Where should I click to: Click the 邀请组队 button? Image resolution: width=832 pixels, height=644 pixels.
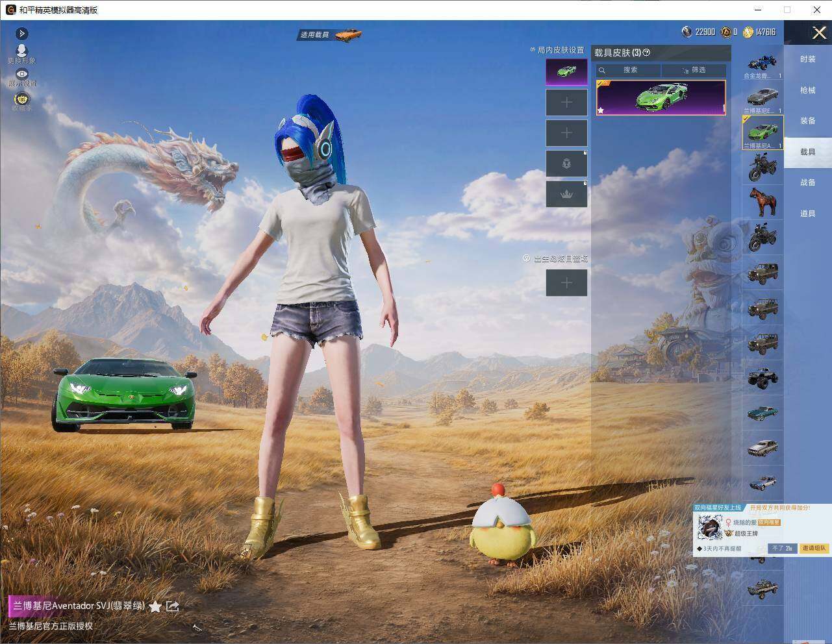click(x=814, y=549)
